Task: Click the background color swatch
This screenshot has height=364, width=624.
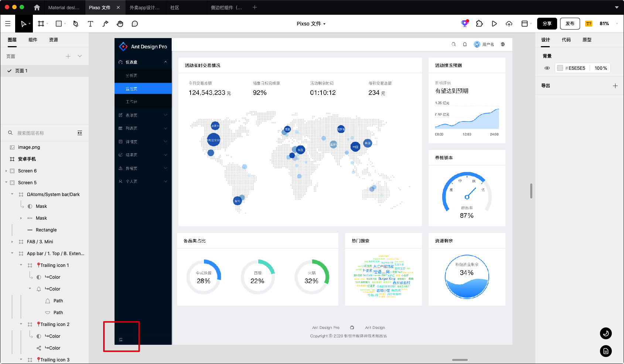Action: [560, 68]
